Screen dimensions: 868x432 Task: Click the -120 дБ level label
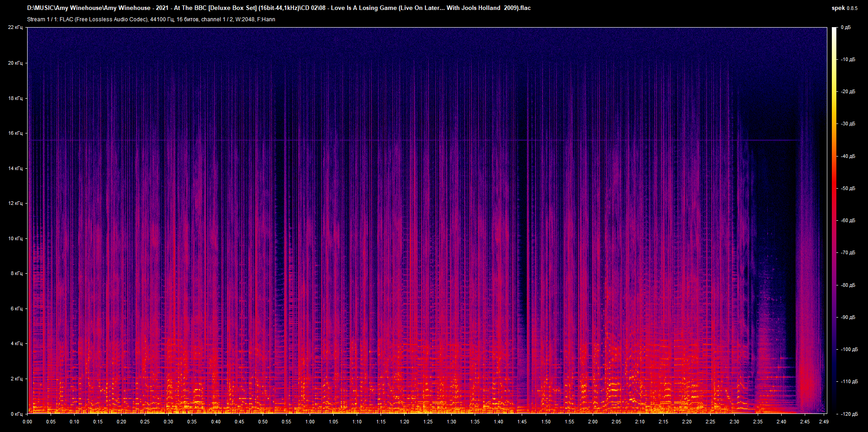pos(848,414)
